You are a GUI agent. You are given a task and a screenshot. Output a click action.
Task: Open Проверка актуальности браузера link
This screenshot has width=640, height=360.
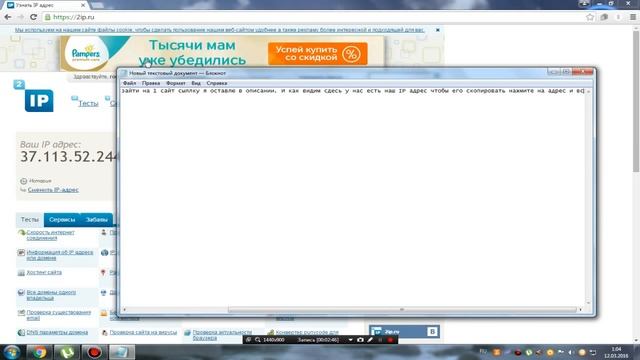[x=222, y=335]
